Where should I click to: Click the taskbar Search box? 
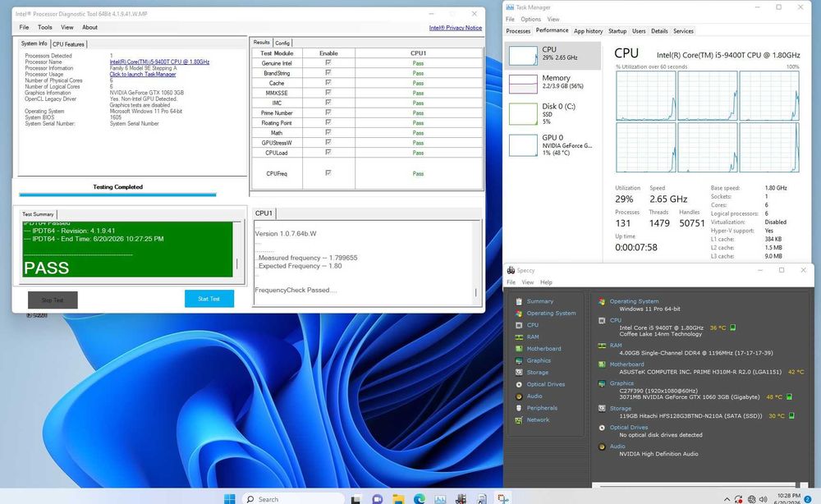coord(293,499)
